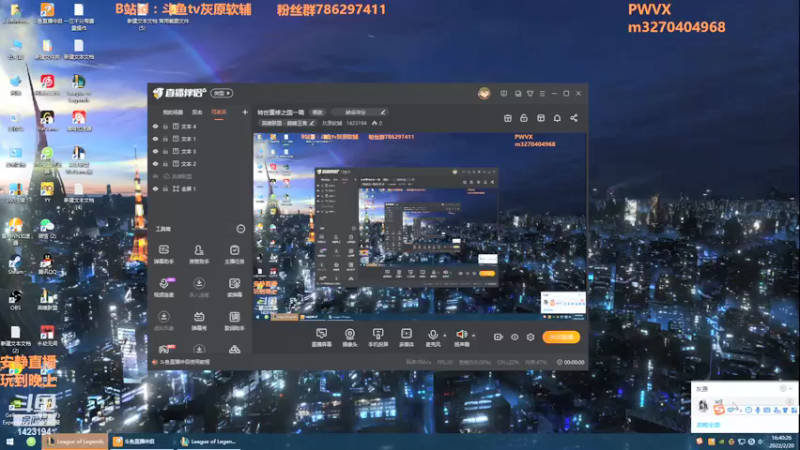Collapse the toolbox section (工具箱) with the circle
Screen dimensions: 800x450
coord(241,229)
